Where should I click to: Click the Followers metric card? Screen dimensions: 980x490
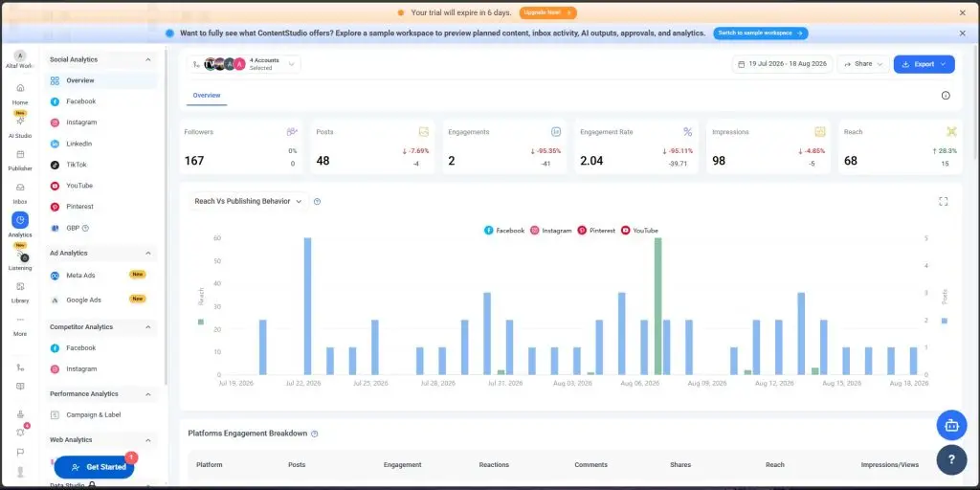240,146
